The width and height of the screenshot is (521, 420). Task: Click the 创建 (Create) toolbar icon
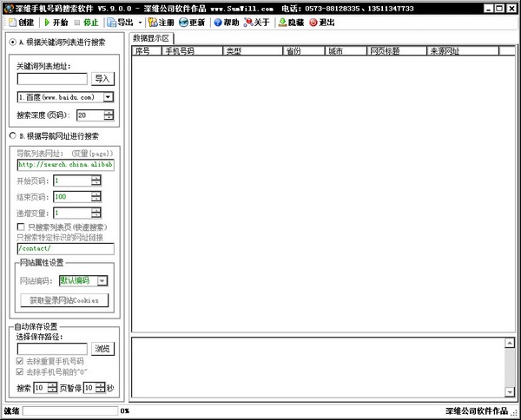12,23
